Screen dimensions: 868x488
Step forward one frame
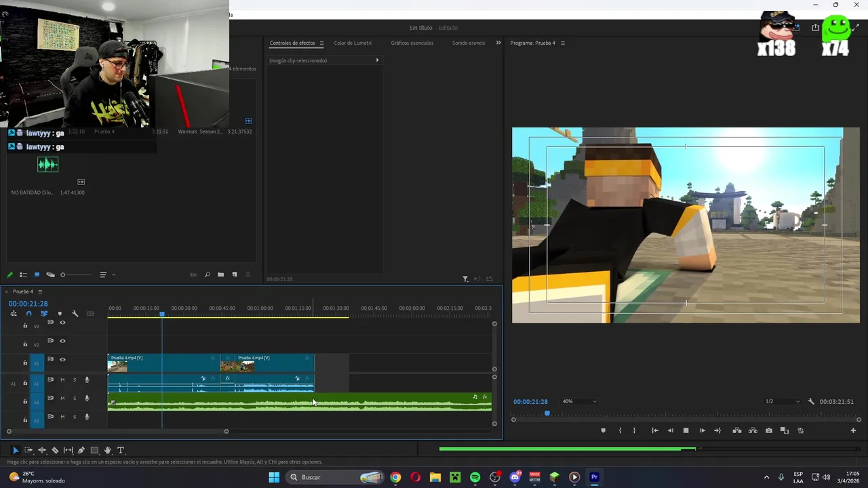702,430
